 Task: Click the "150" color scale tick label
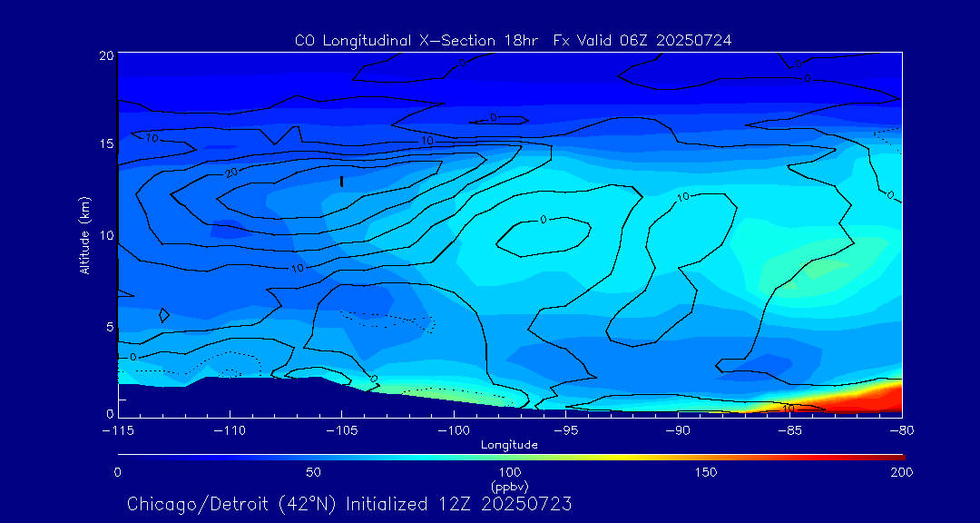click(x=706, y=472)
